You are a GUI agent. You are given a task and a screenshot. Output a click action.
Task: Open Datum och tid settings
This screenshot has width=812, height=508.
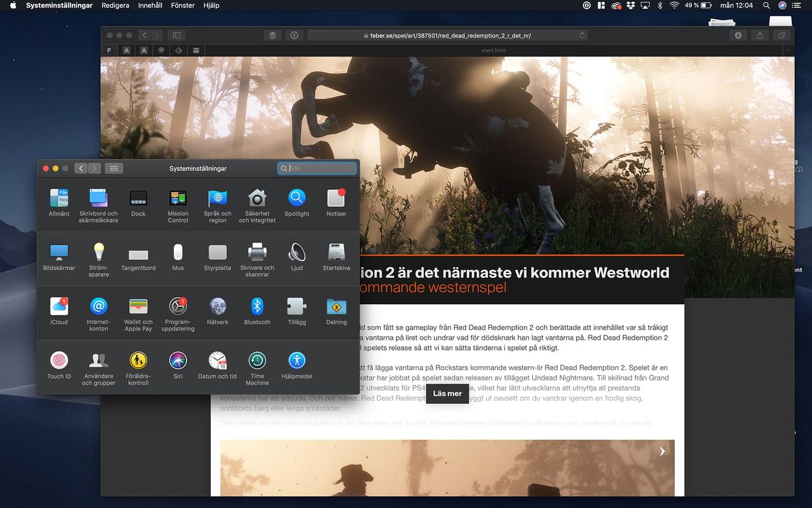click(x=218, y=365)
